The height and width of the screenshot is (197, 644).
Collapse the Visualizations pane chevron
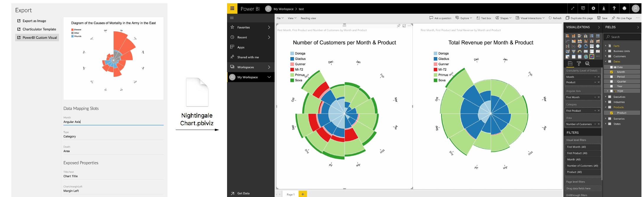point(599,27)
